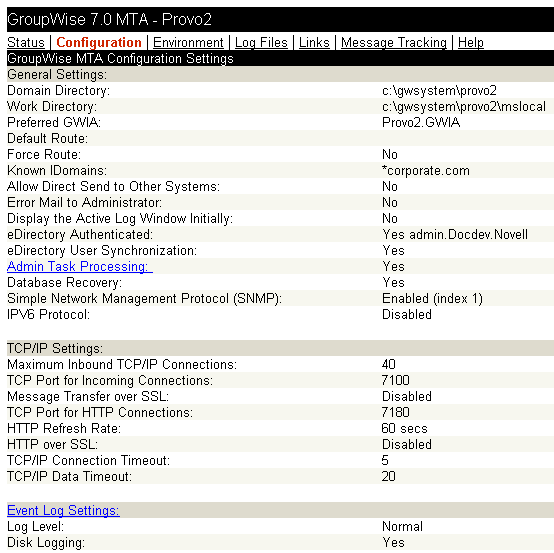Click the Work Directory label
554x553 pixels.
[52, 106]
